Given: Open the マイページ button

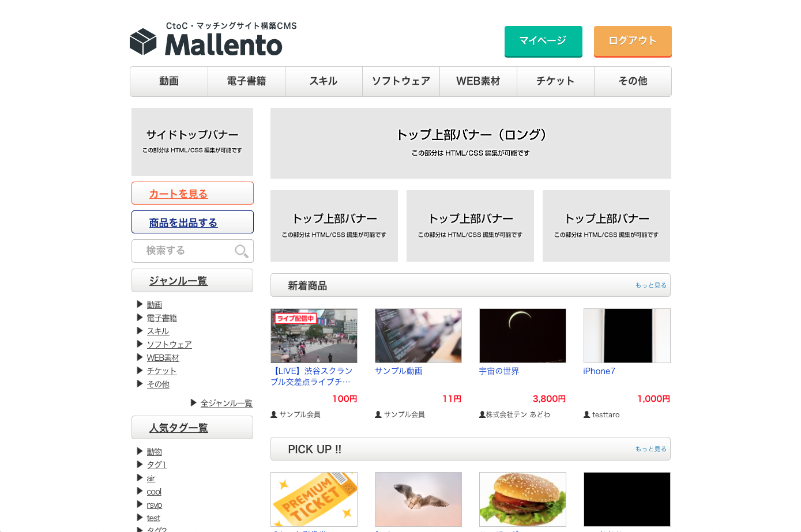Looking at the screenshot, I should pos(543,41).
